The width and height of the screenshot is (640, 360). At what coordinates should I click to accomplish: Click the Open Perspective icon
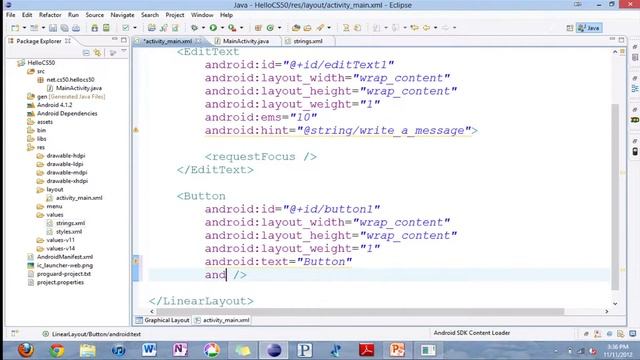[x=570, y=28]
